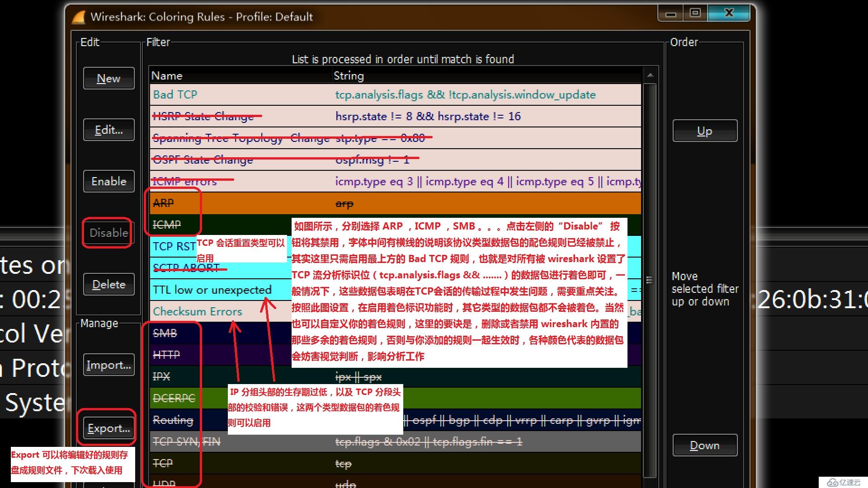The width and height of the screenshot is (868, 488).
Task: Click the arp filter string cell
Action: tap(344, 204)
